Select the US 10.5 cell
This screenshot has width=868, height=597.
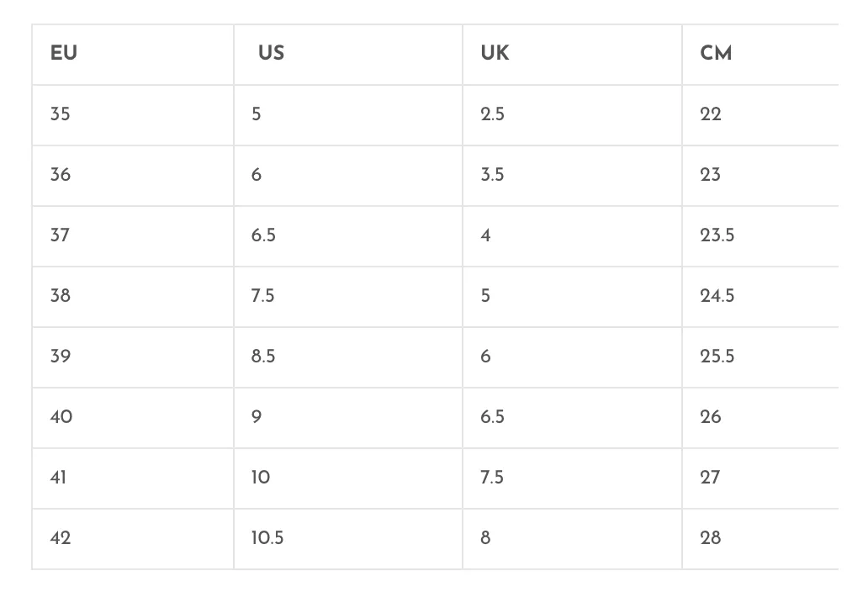pos(348,539)
